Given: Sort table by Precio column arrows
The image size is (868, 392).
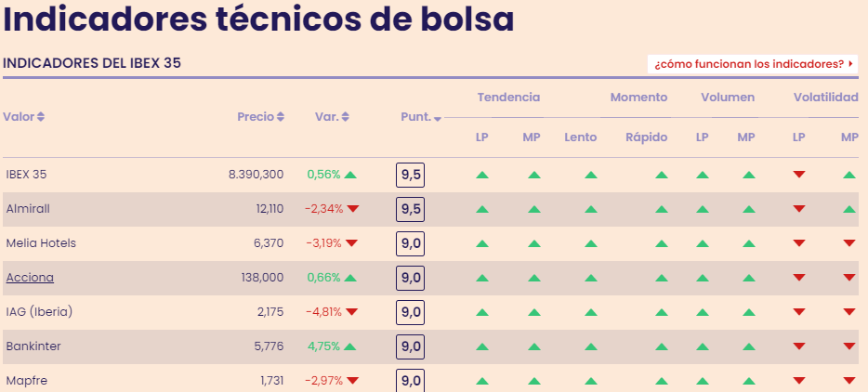Looking at the screenshot, I should [281, 117].
